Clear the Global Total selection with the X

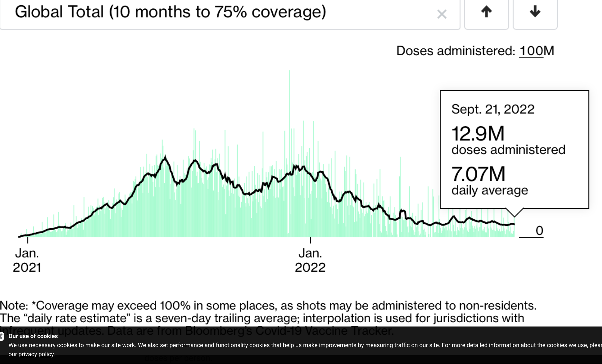tap(442, 14)
